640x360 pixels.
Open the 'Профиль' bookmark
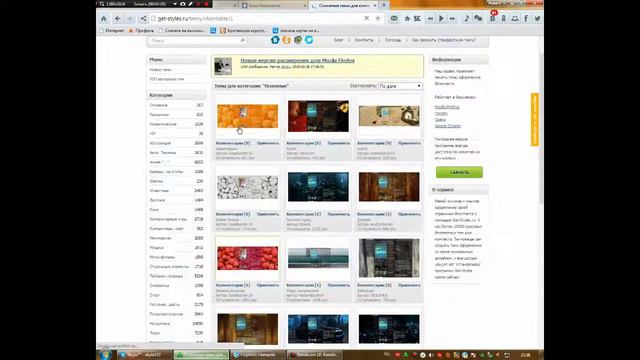tap(142, 31)
